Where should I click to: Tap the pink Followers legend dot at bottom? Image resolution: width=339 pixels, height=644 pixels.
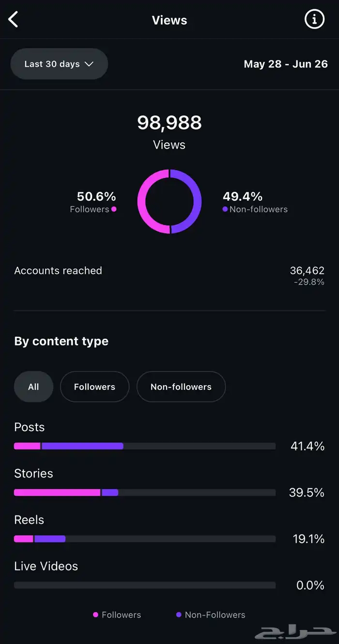96,614
